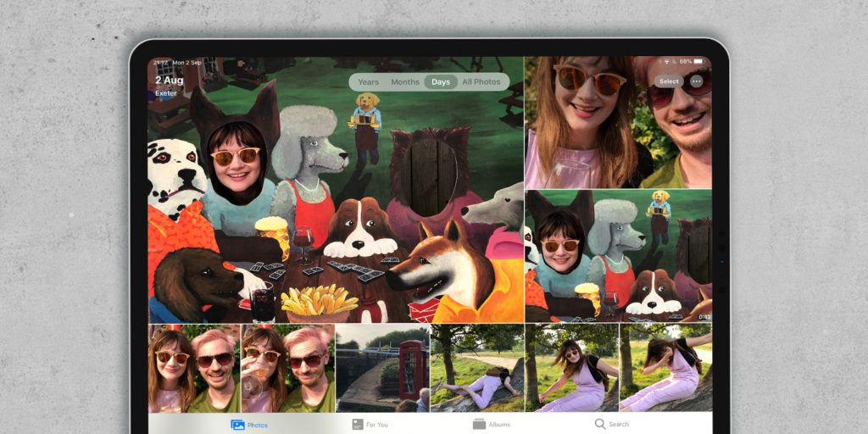This screenshot has width=868, height=434.
Task: Open the more options ellipsis menu
Action: (697, 81)
